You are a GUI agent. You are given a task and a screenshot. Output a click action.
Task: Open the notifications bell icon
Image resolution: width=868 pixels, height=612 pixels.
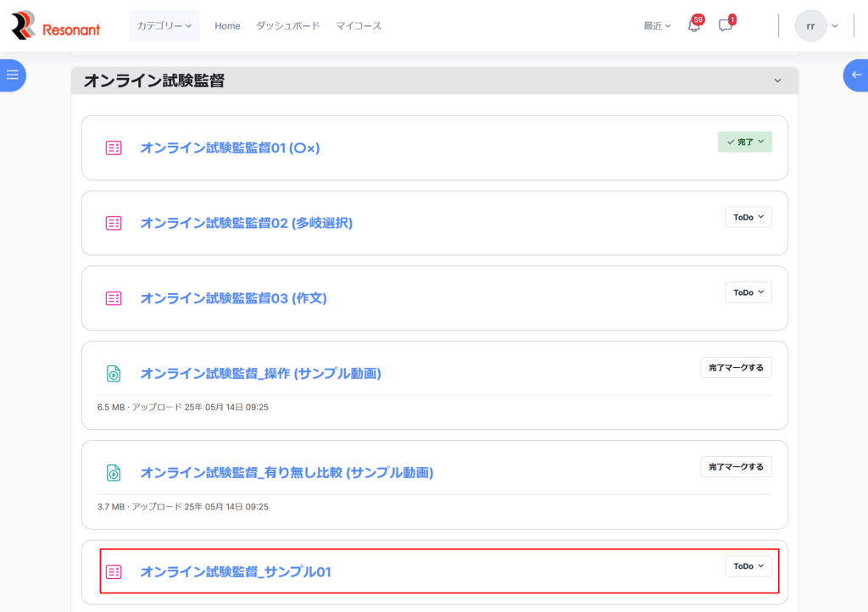pyautogui.click(x=693, y=26)
